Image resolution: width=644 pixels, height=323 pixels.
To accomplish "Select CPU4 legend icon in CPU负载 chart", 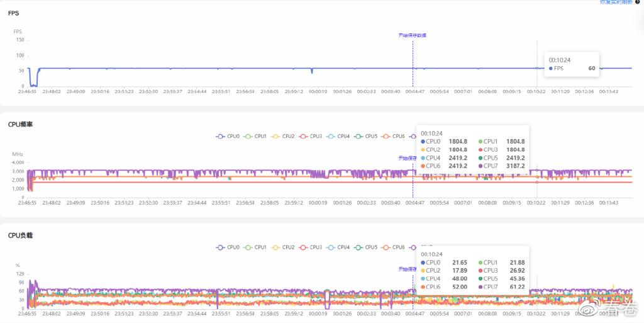I will tap(331, 247).
